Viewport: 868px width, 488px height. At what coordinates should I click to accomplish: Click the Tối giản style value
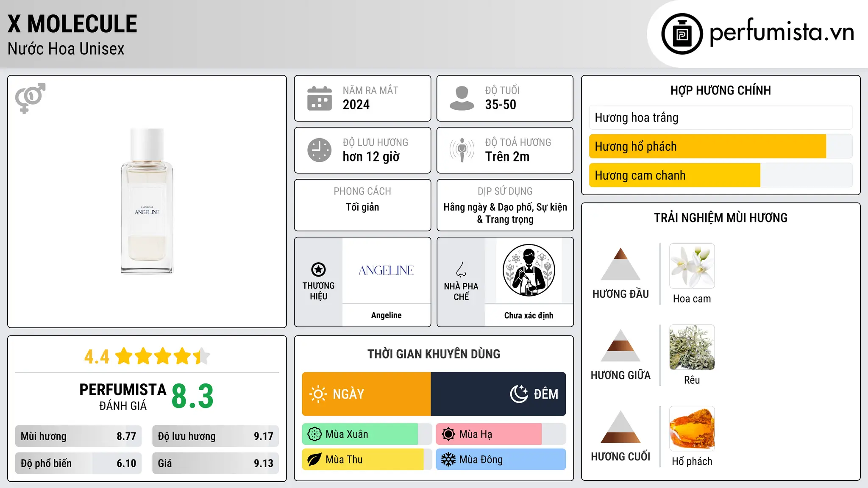(x=362, y=207)
